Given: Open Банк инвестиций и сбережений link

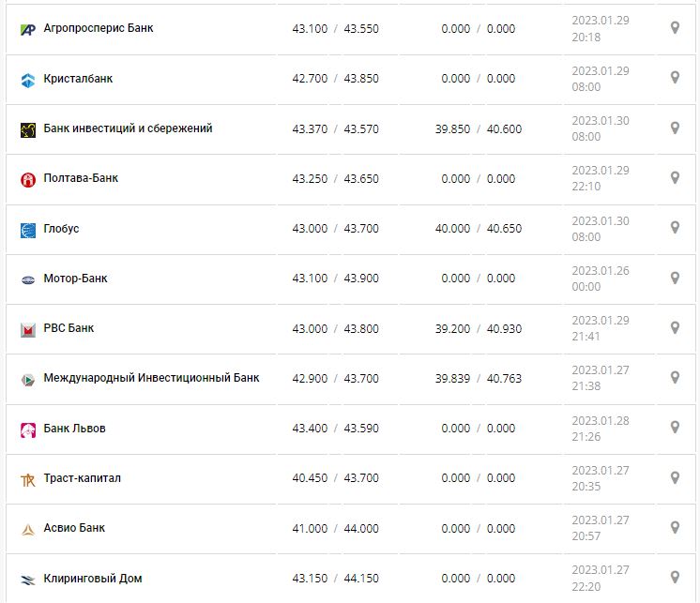Looking at the screenshot, I should tap(128, 128).
